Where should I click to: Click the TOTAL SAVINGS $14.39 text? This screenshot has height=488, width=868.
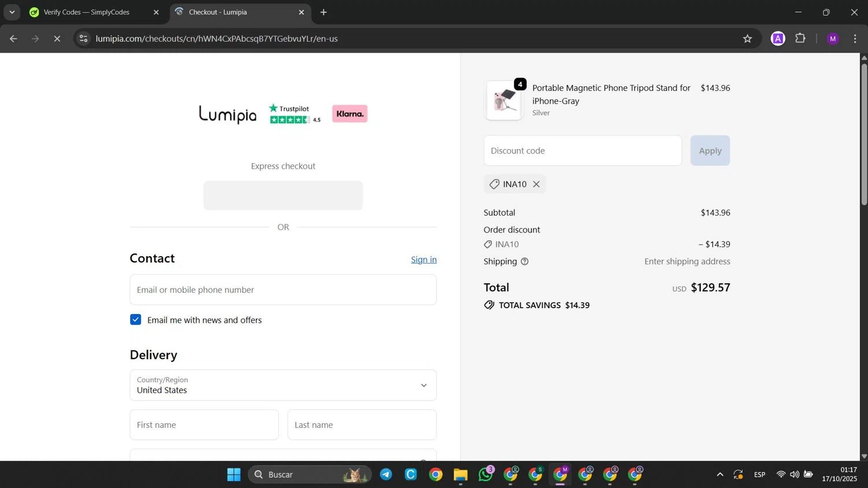point(544,305)
